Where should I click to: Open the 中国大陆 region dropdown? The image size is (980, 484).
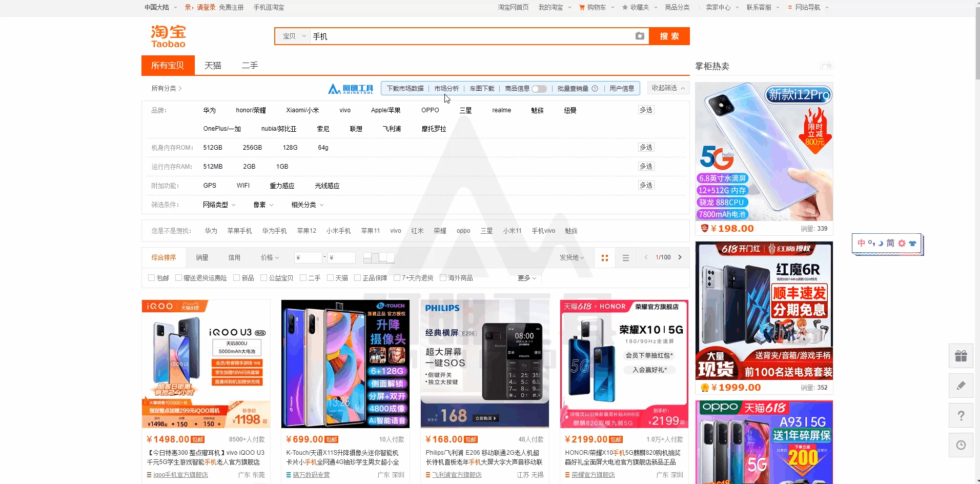pyautogui.click(x=160, y=7)
